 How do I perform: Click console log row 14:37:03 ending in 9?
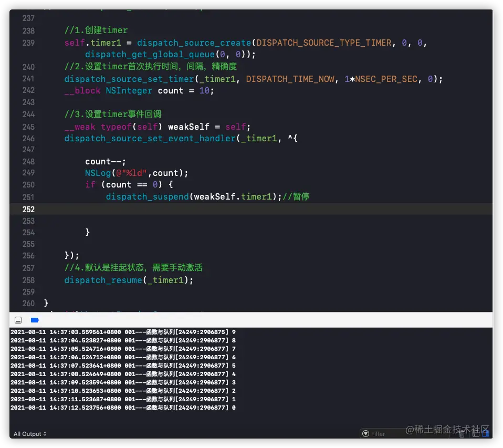123,332
